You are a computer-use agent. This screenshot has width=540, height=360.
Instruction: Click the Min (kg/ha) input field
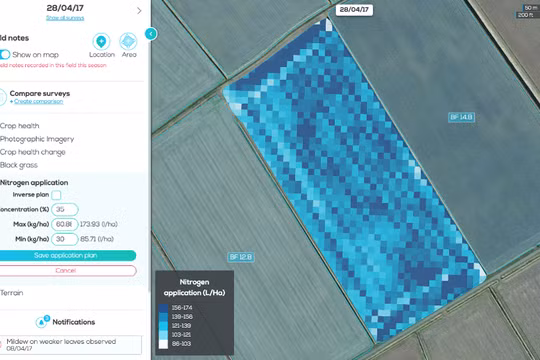(65, 239)
